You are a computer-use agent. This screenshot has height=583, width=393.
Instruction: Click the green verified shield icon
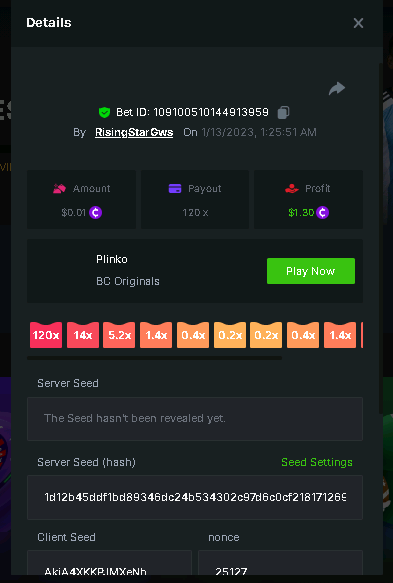tap(104, 112)
